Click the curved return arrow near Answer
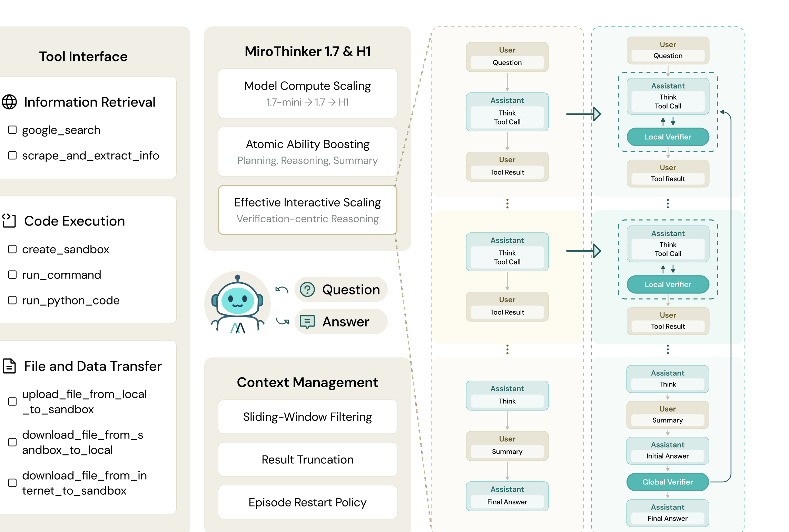 coord(282,322)
